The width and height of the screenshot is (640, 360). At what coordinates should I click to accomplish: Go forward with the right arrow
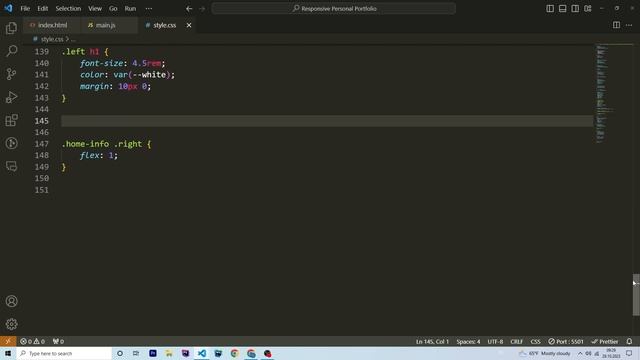[202, 9]
